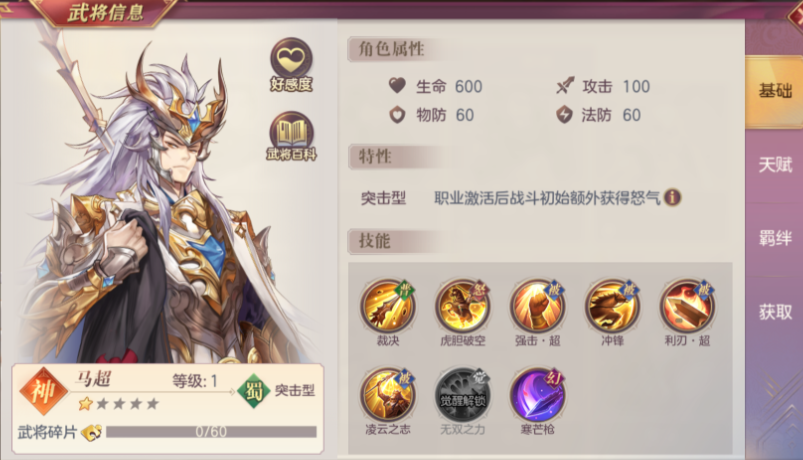This screenshot has height=460, width=803.
Task: Click the 神 rarity badge
Action: click(x=43, y=392)
